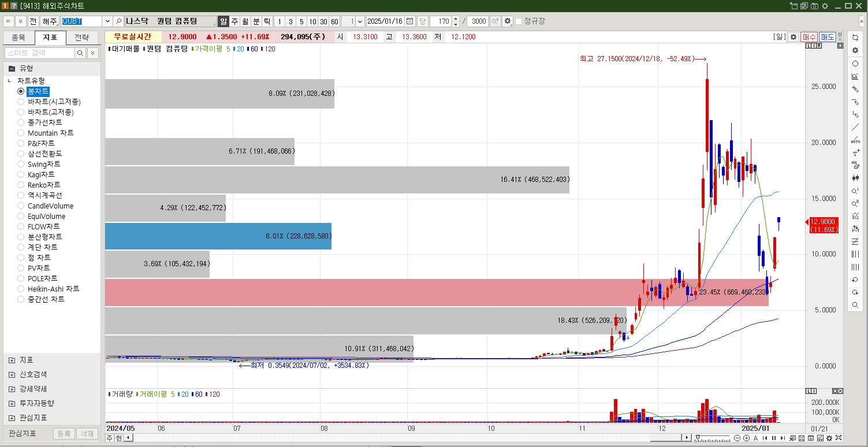
Task: Click the fullscreen frame icon at bottom right
Action: (x=839, y=438)
